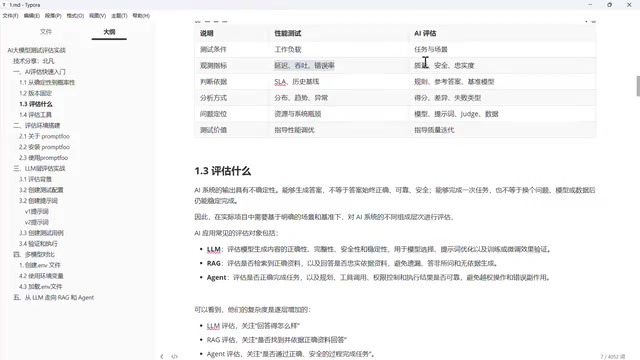Screen dimensions: 640x360
Task: Open outline section 一、AI评估快速入门
Action: (39, 71)
